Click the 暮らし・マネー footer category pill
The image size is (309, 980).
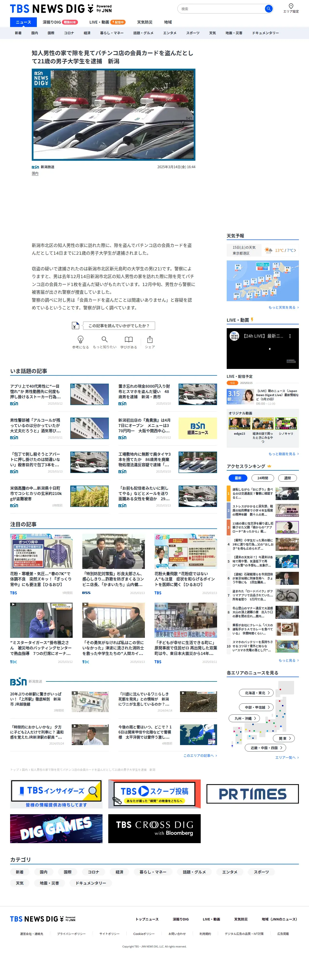click(153, 872)
